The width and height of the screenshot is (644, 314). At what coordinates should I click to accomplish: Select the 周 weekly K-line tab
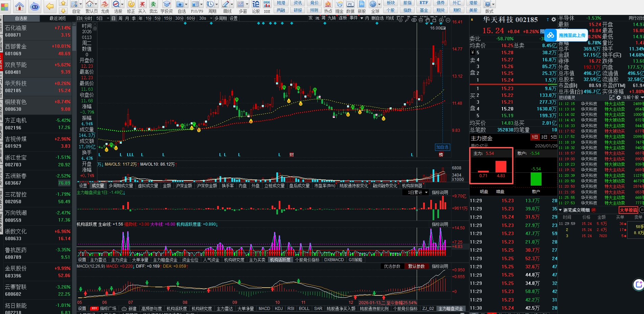click(120, 18)
